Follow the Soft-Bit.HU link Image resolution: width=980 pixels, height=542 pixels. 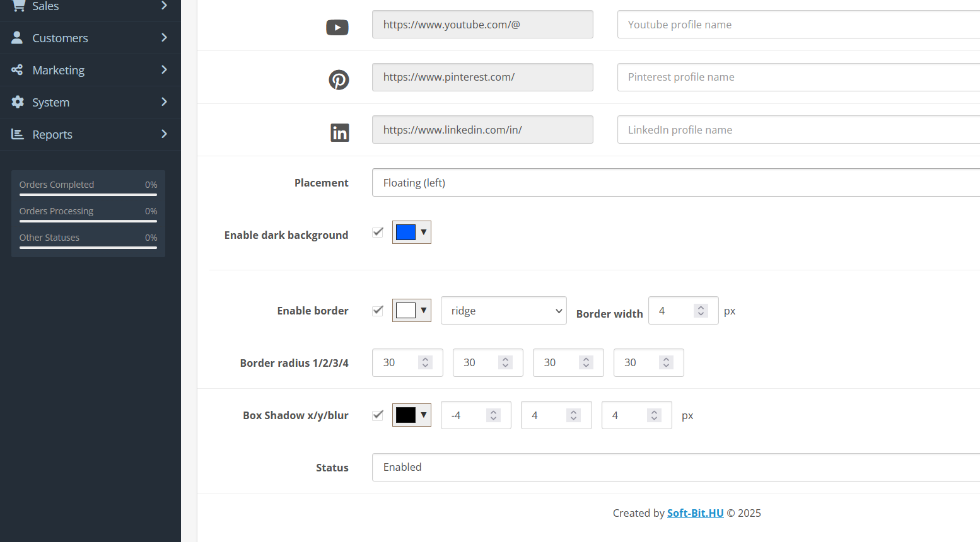pyautogui.click(x=695, y=513)
